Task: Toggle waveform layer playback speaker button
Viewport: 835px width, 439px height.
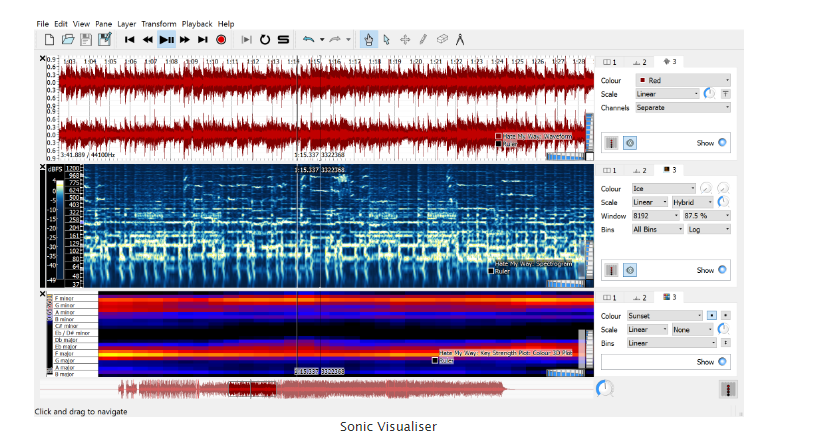Action: pyautogui.click(x=630, y=143)
